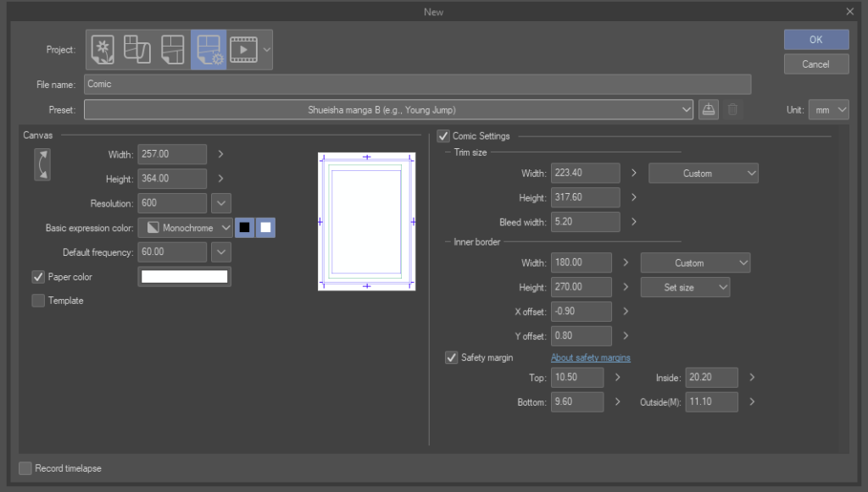Open slider arrow beside canvas Width
Image resolution: width=868 pixels, height=492 pixels.
click(221, 154)
